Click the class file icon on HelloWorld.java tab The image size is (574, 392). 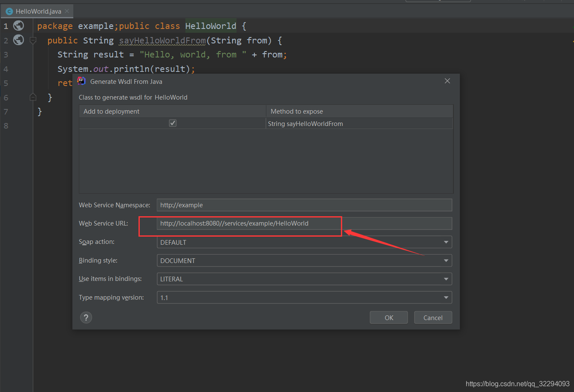(9, 11)
